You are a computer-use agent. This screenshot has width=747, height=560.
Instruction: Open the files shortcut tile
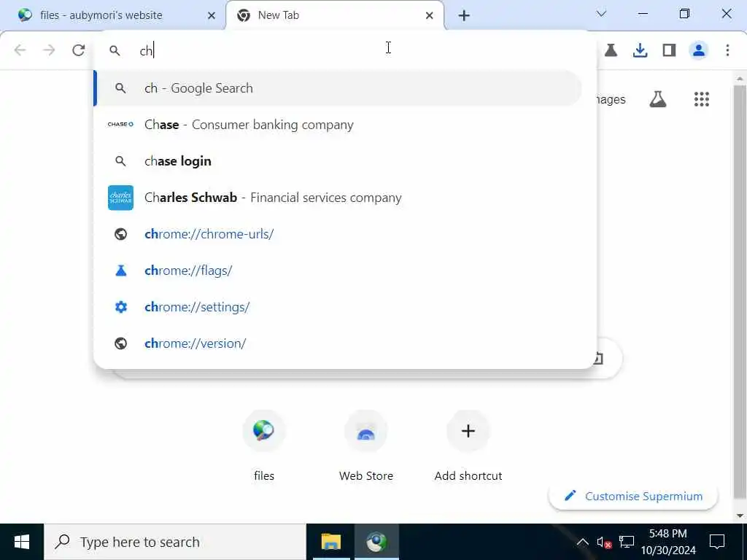point(264,446)
